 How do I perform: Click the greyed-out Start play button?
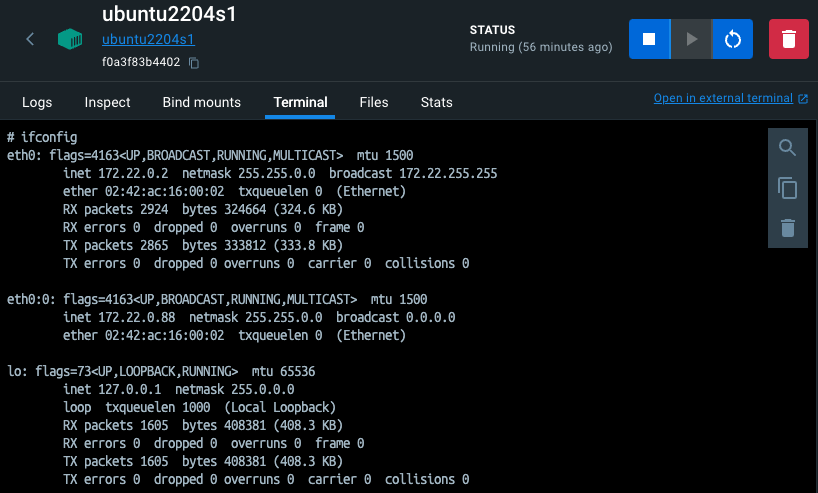pyautogui.click(x=691, y=39)
